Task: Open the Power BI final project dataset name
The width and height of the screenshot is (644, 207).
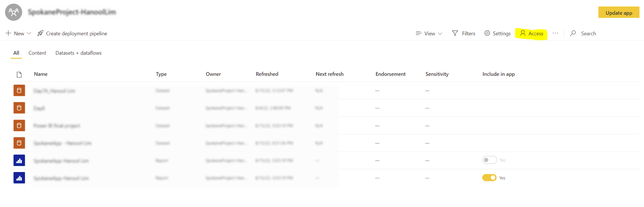Action: 57,125
